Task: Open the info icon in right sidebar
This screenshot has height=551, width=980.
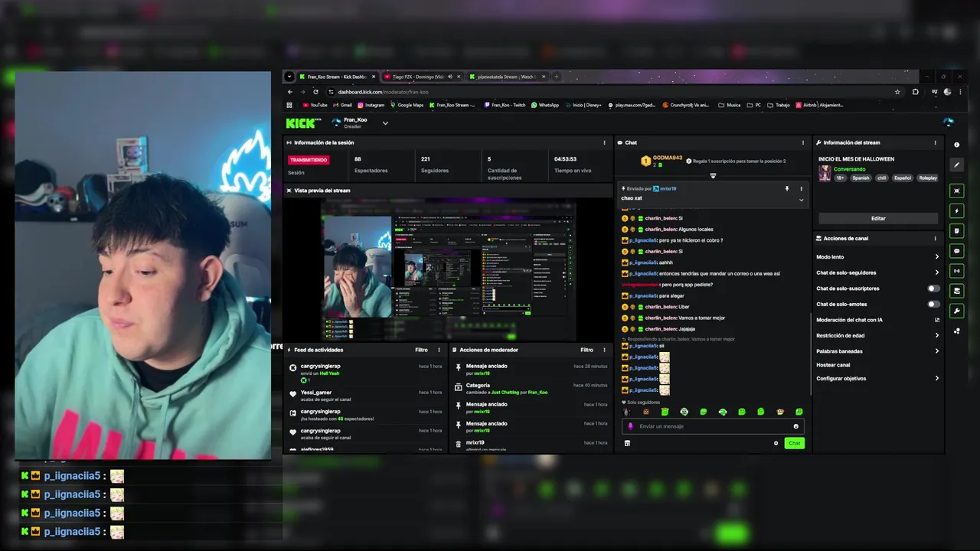Action: point(956,145)
